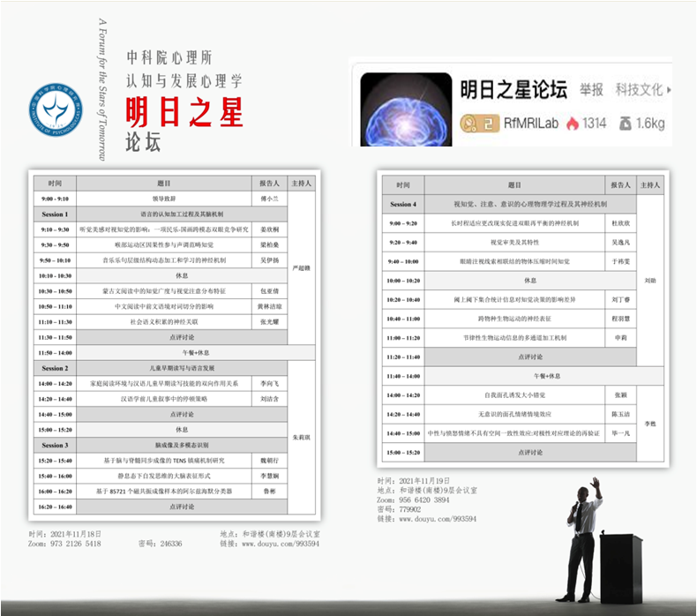This screenshot has height=616, width=697.
Task: Open the 科技文化 category link
Action: pyautogui.click(x=639, y=90)
